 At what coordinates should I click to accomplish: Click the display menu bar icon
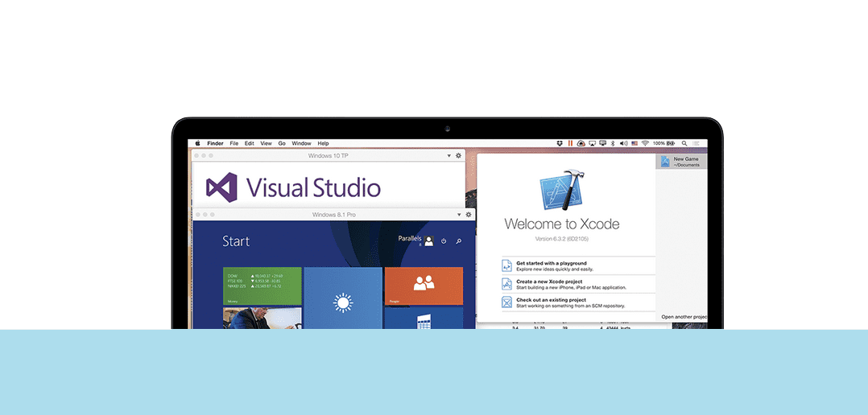[x=603, y=143]
